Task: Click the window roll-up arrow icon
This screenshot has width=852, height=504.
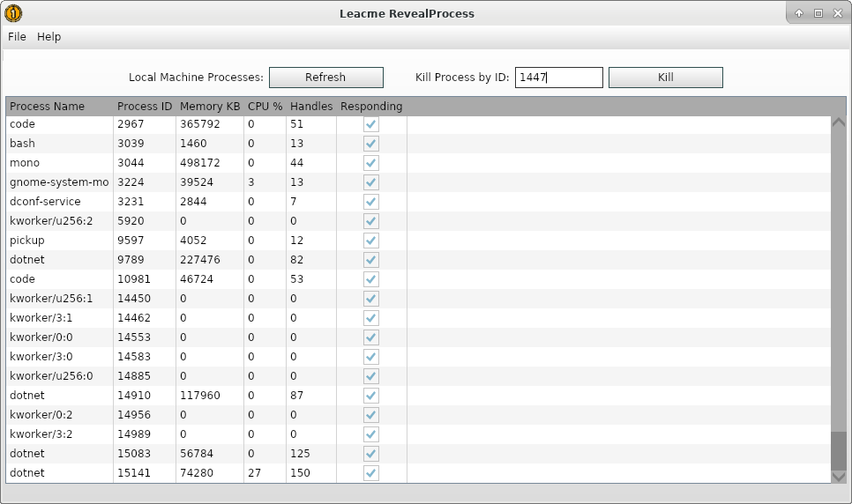Action: pos(799,13)
